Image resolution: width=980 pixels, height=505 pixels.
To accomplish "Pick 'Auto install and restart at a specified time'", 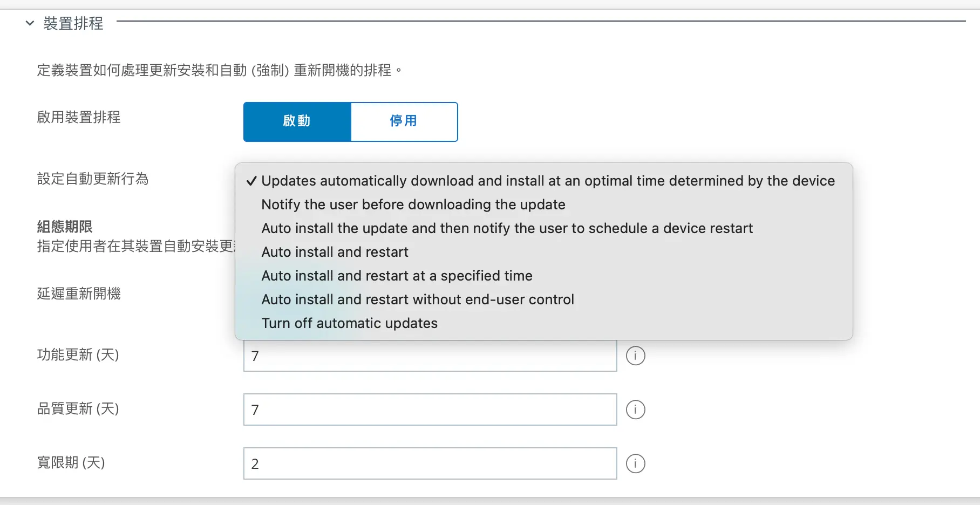I will point(397,276).
